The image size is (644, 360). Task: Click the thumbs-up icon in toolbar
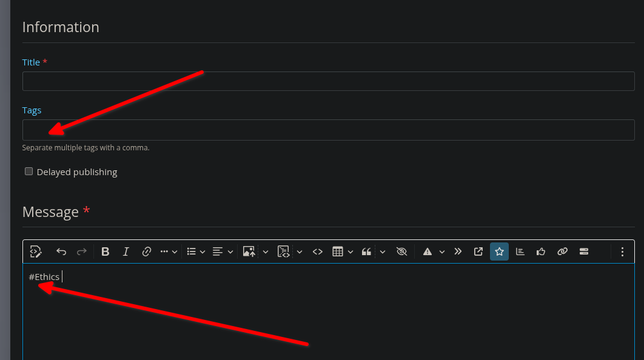click(x=541, y=252)
